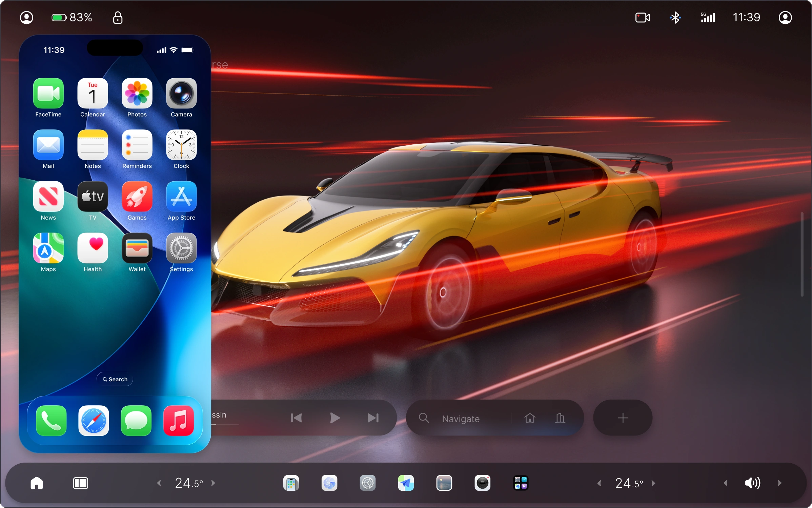Launch the Apple TV app
This screenshot has width=812, height=508.
click(93, 196)
